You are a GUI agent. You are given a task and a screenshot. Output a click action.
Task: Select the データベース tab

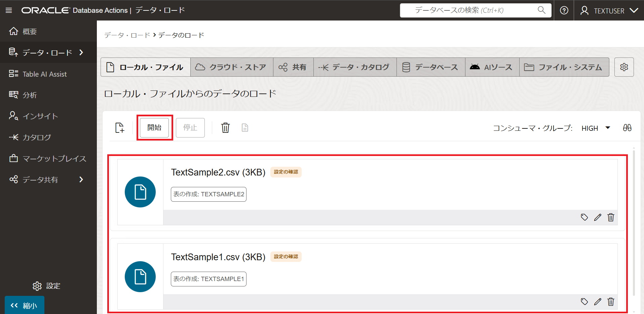point(430,67)
